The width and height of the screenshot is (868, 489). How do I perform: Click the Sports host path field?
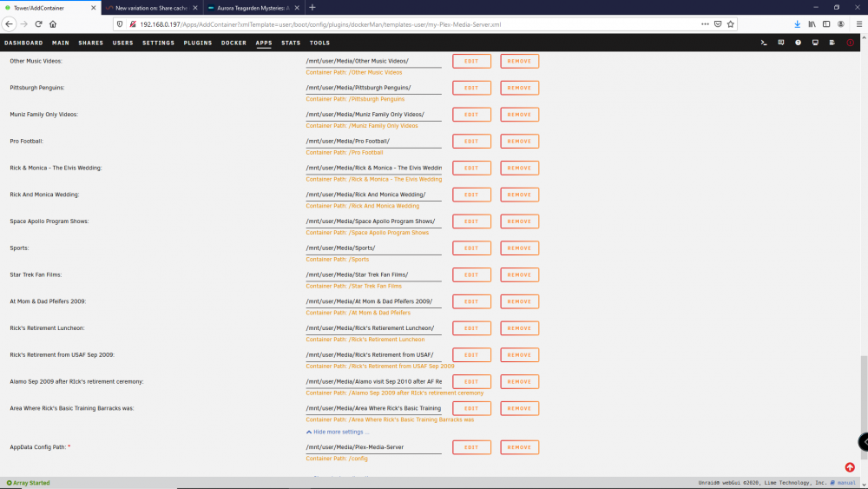373,248
